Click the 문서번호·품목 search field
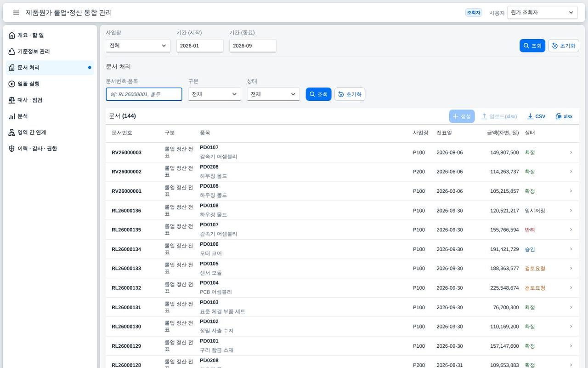The height and width of the screenshot is (368, 588). 144,94
